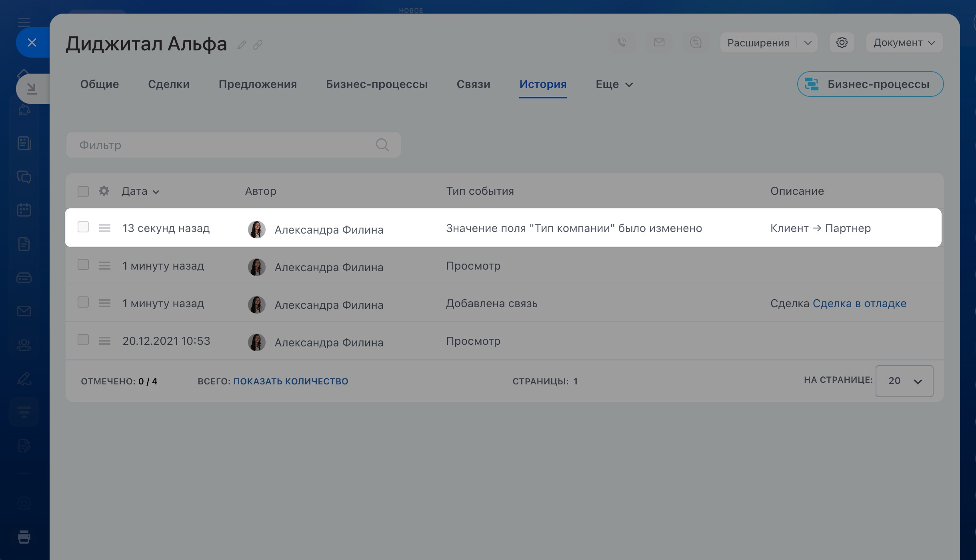Check the 13 секунд назад row checkbox
976x560 pixels.
click(83, 227)
